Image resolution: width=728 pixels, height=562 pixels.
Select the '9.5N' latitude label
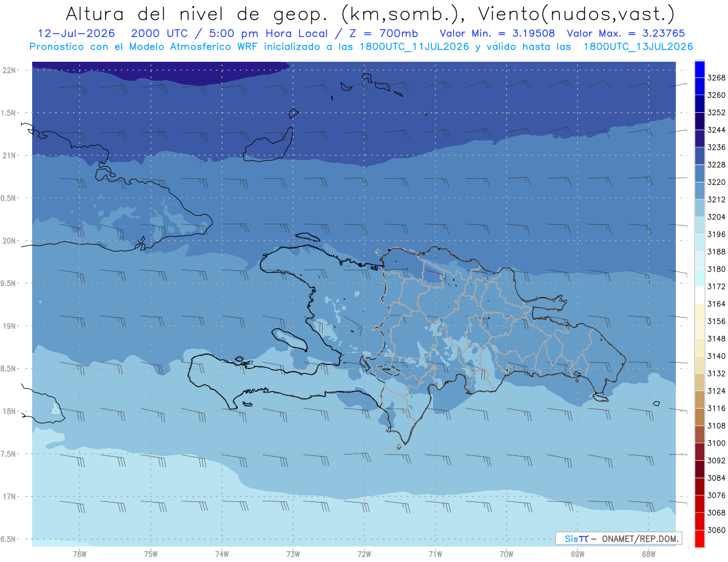(x=9, y=283)
